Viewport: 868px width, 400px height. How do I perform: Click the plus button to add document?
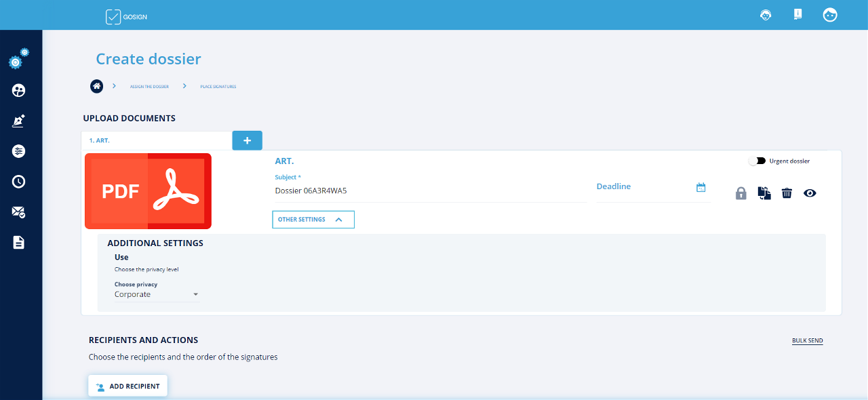pos(247,140)
